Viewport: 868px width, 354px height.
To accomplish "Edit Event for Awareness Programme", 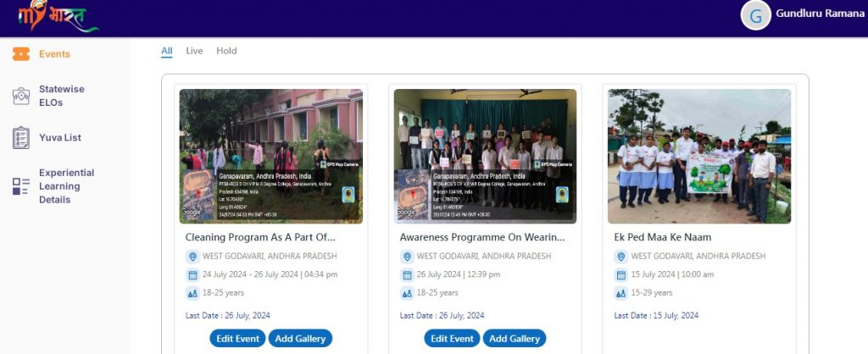I will [452, 339].
